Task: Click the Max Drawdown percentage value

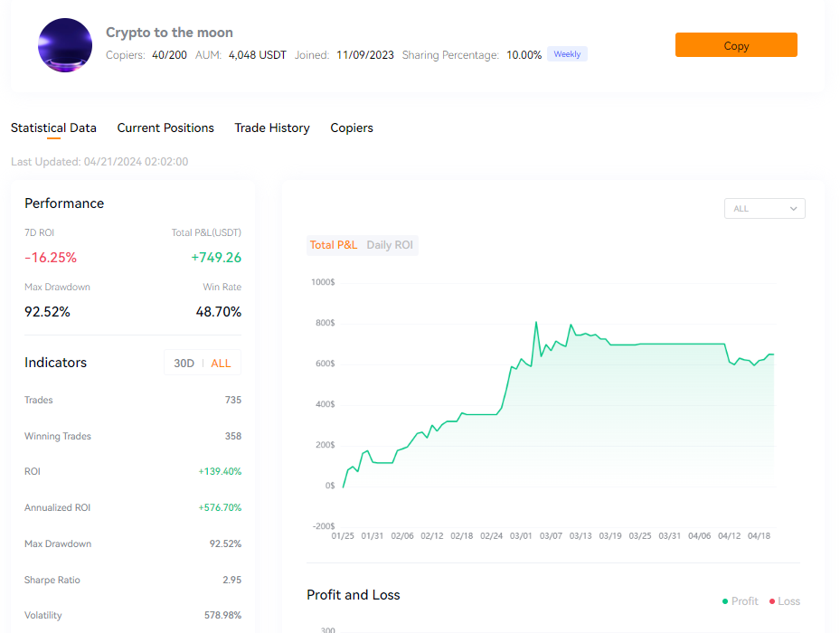Action: [48, 311]
